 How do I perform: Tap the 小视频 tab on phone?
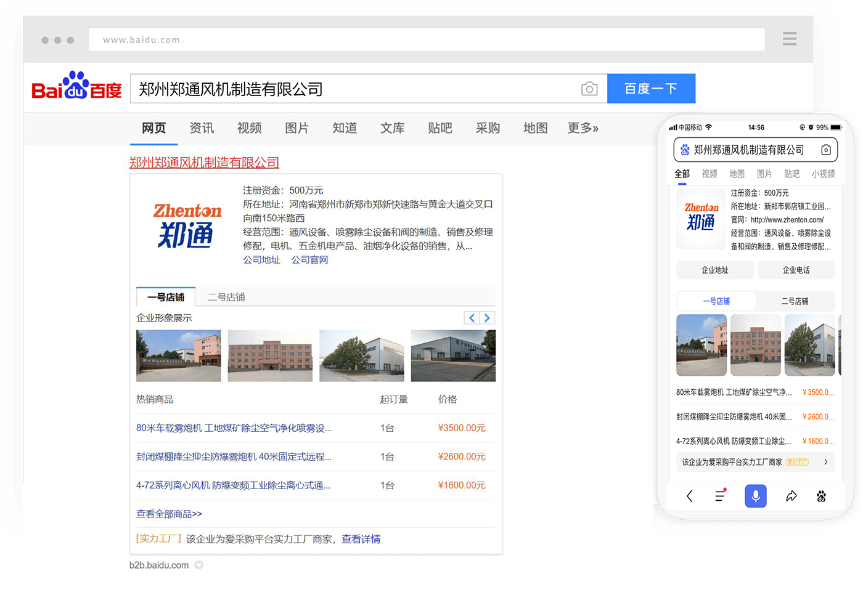point(824,174)
